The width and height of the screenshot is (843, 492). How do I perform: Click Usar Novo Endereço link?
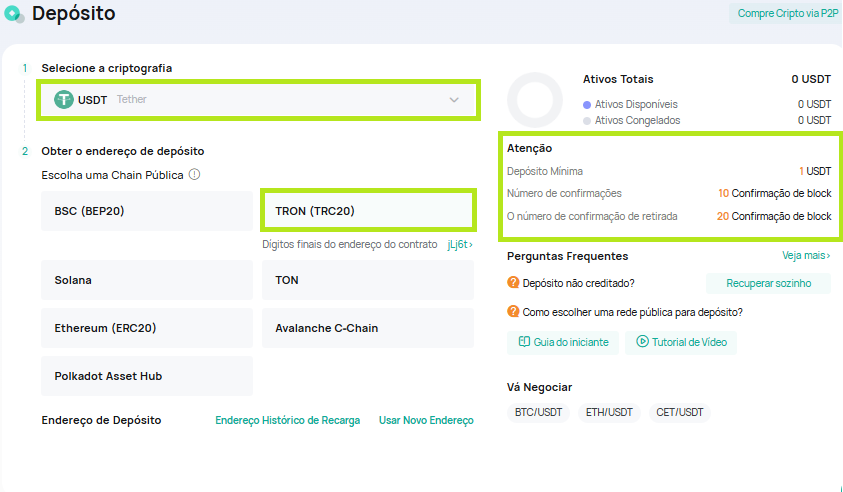[x=426, y=420]
